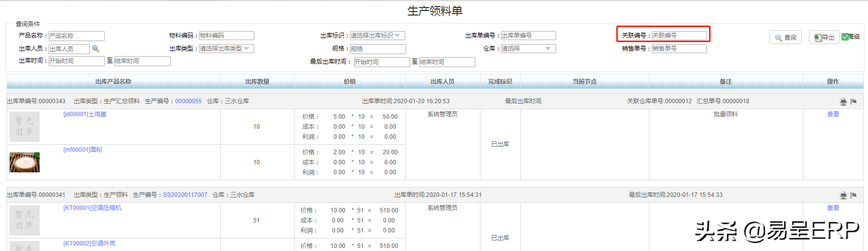868x251 pixels.
Task: Focus the 关联编号 input field
Action: tap(679, 36)
